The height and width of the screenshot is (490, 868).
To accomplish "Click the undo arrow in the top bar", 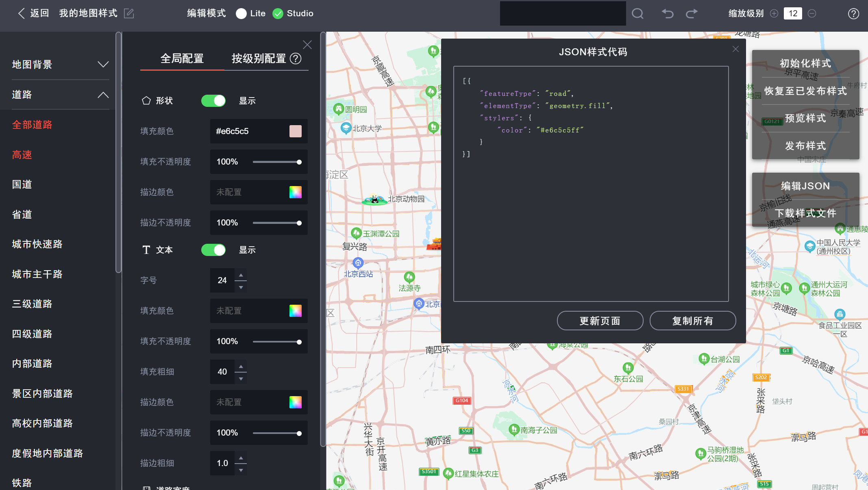I will pyautogui.click(x=667, y=13).
